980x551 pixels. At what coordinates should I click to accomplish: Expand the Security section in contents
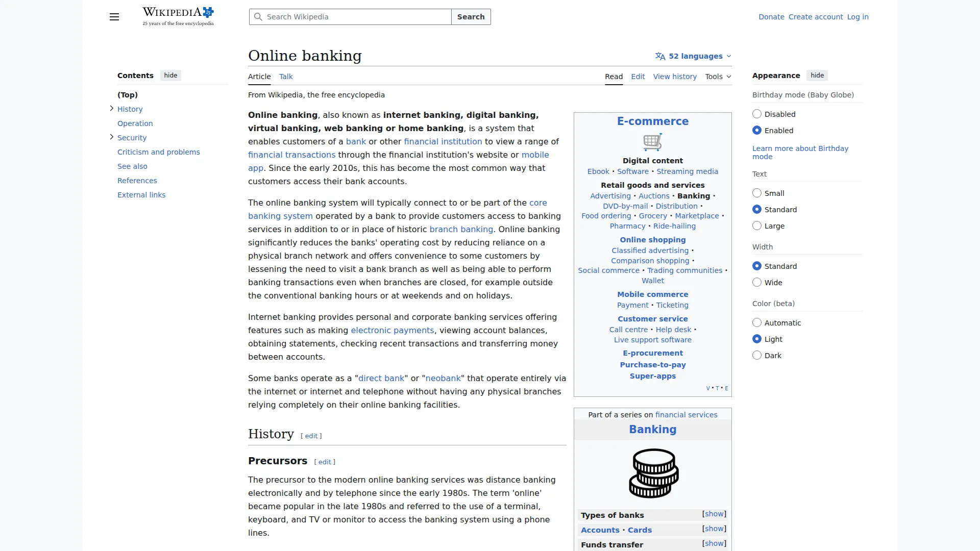tap(112, 137)
